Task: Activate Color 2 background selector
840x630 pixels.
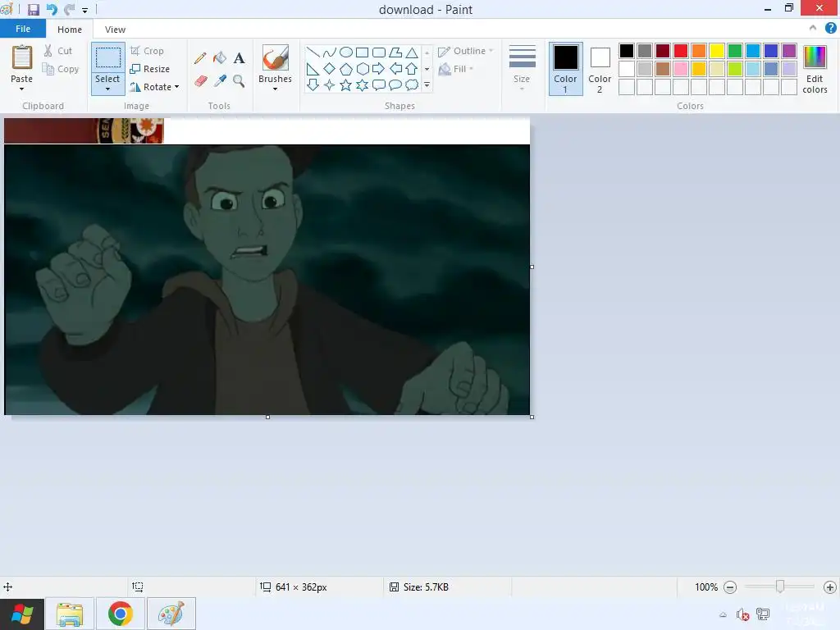Action: coord(600,69)
